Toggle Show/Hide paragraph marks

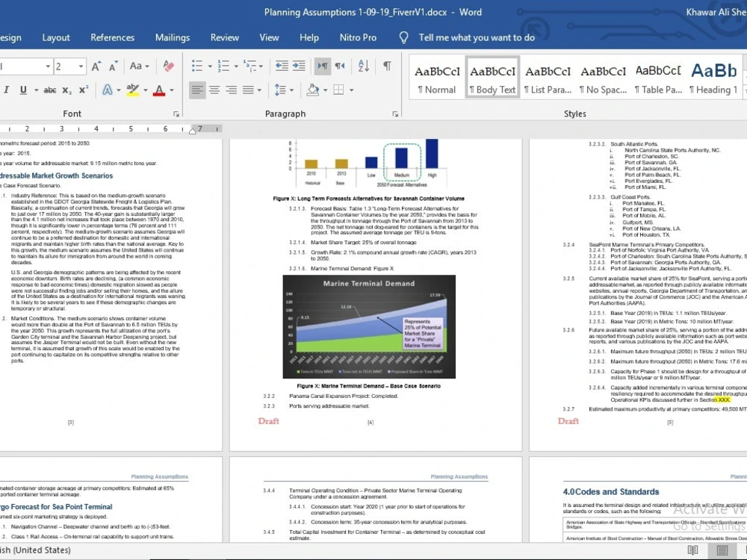tap(386, 66)
